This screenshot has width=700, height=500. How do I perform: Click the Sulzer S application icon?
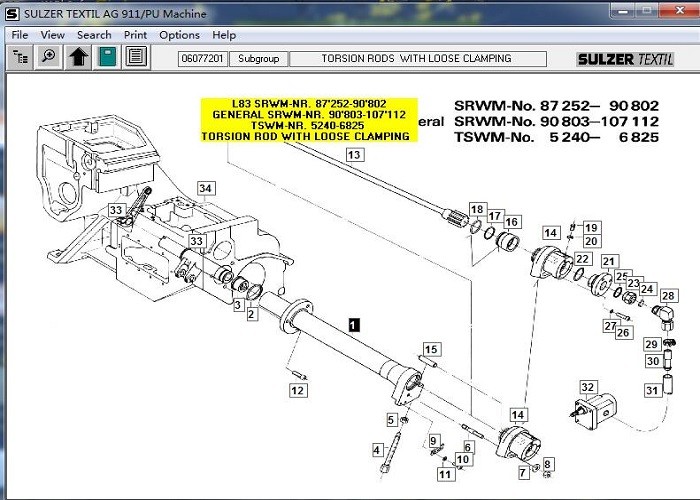point(12,14)
